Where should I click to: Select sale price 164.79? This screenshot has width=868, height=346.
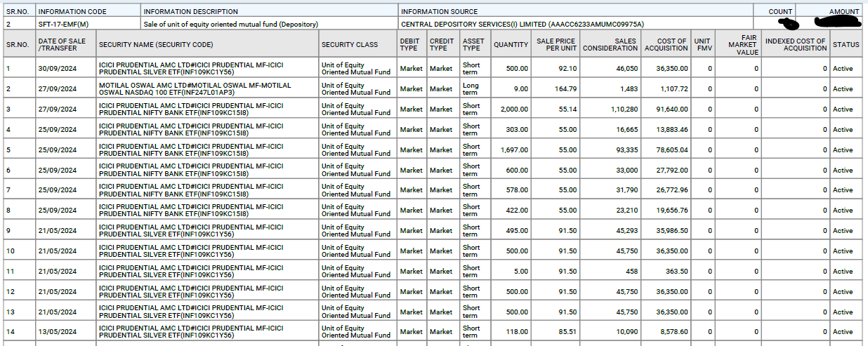click(565, 89)
